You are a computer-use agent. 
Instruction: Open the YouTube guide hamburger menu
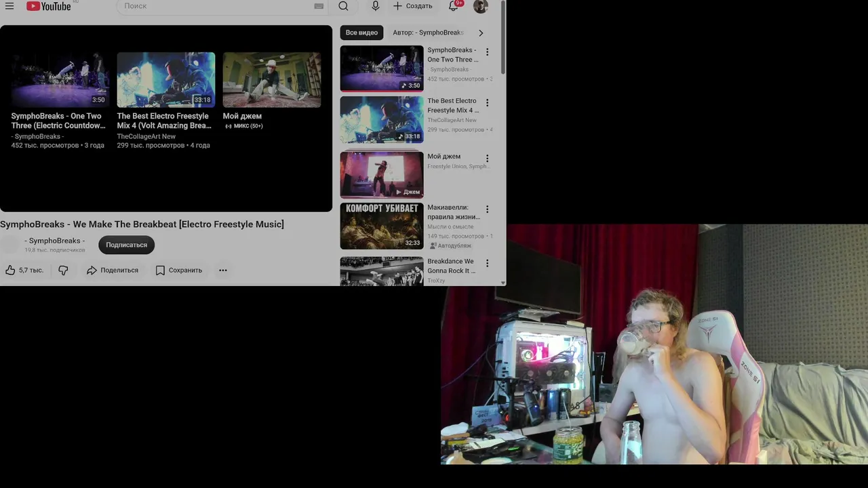[9, 6]
